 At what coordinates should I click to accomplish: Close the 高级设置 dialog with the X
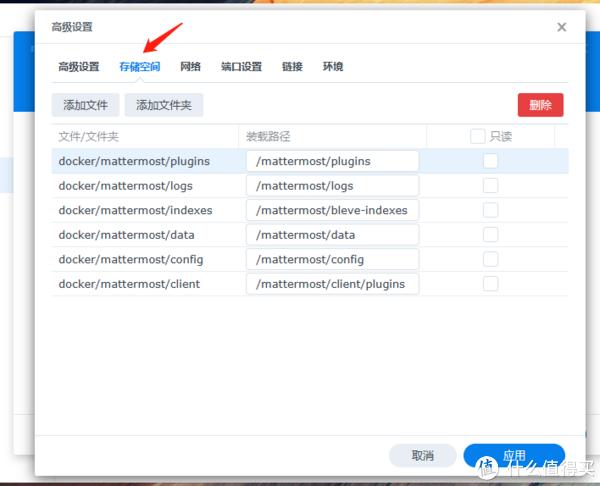click(561, 27)
